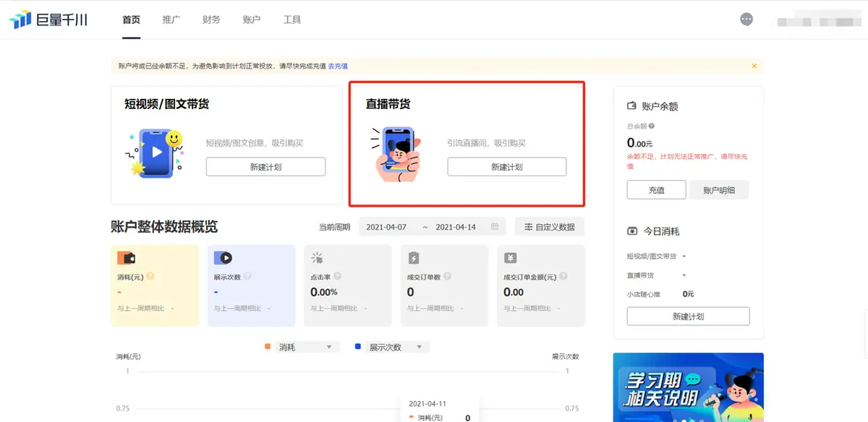Expand the 展示次数 metric dropdown in chart legend
The width and height of the screenshot is (868, 422).
396,348
